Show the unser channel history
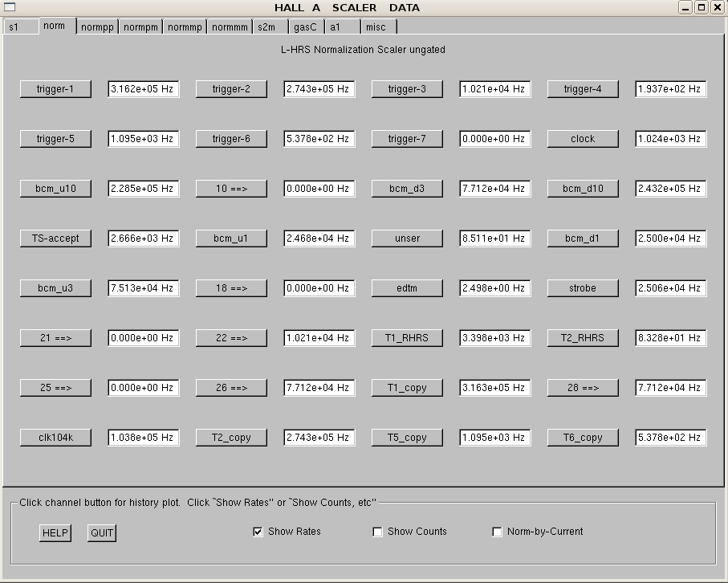This screenshot has width=728, height=583. 407,238
